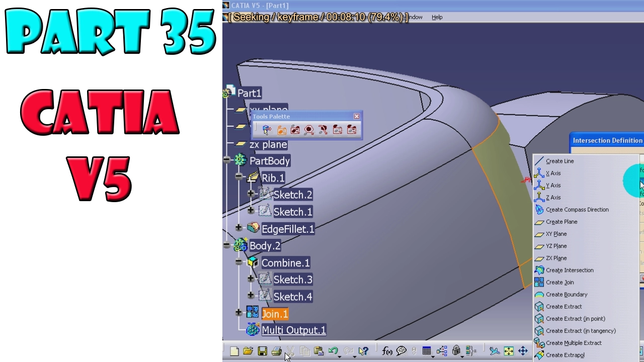Activate the What's This help icon
644x362 pixels.
coord(363,351)
